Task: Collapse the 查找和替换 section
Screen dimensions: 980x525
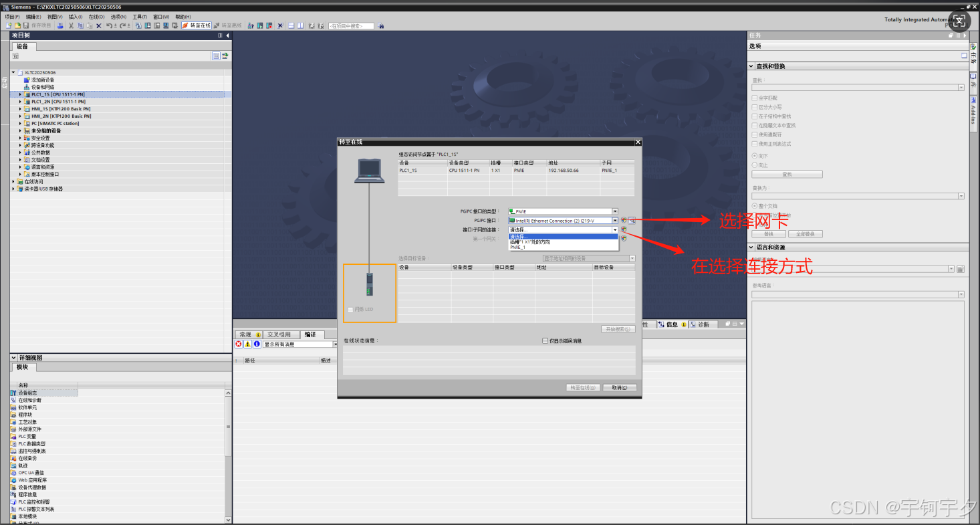Action: click(751, 66)
